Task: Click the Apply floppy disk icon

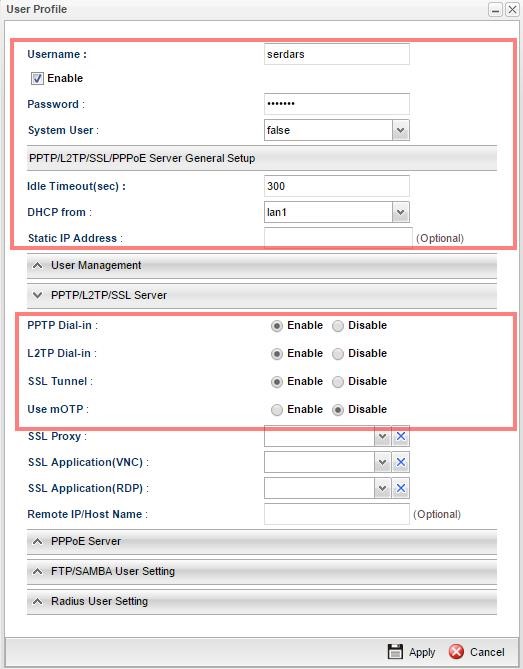Action: pos(395,652)
